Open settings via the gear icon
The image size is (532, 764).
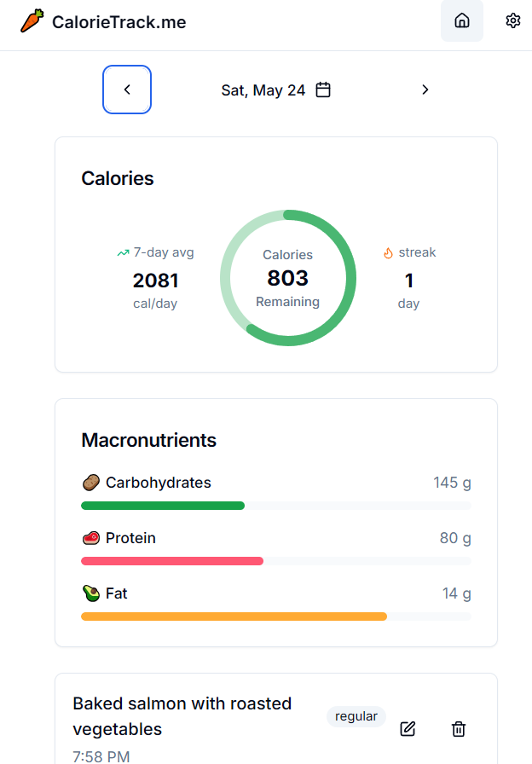512,20
